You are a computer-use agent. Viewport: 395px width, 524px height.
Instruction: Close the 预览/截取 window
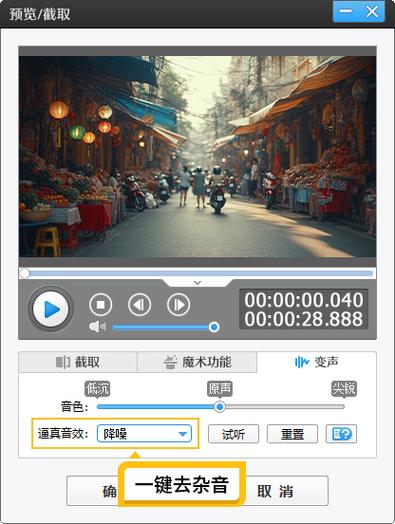tap(372, 11)
